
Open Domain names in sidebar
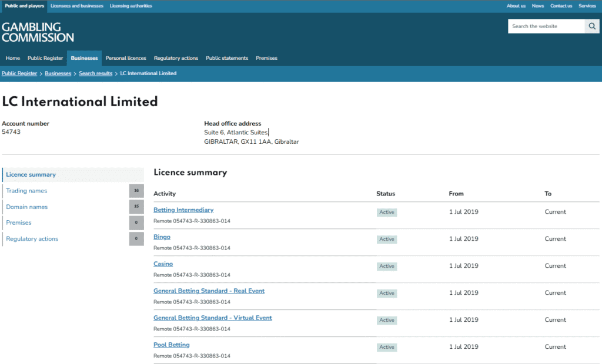(27, 207)
